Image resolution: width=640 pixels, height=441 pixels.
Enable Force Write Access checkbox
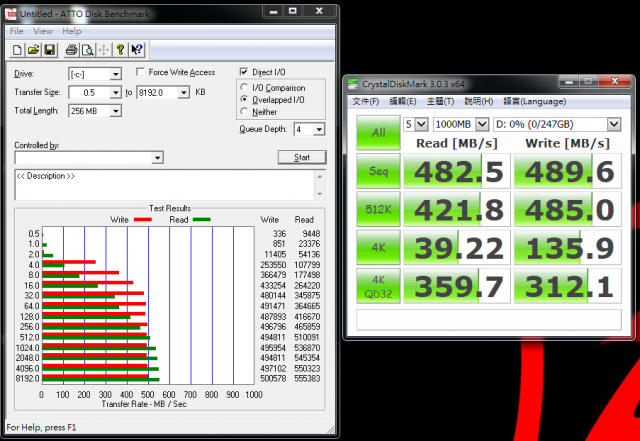coord(140,72)
